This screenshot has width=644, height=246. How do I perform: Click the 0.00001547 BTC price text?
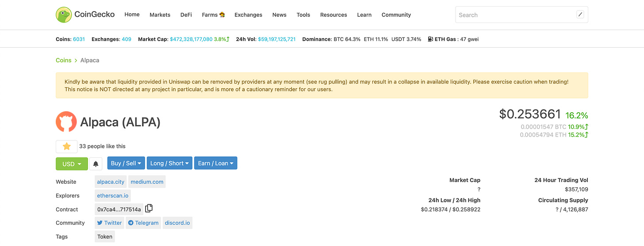pos(544,127)
